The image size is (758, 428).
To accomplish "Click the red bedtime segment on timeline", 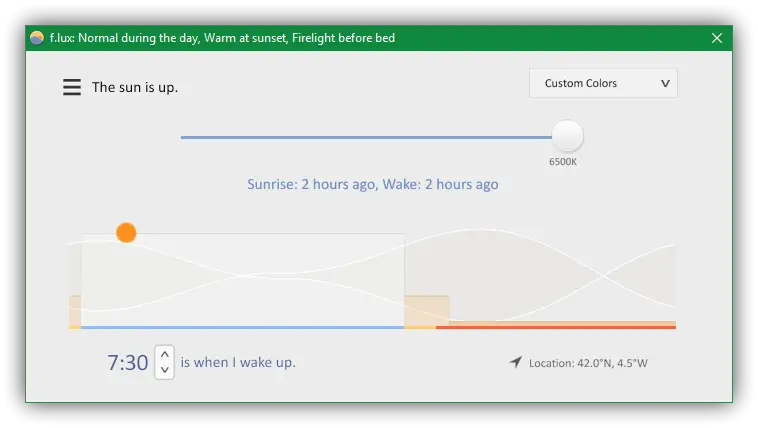I will [556, 326].
